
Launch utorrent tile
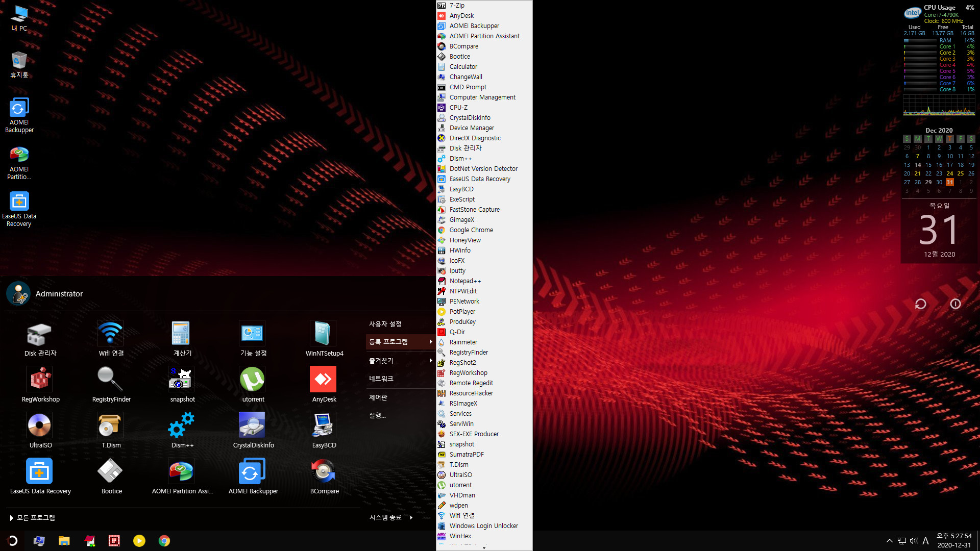click(253, 385)
